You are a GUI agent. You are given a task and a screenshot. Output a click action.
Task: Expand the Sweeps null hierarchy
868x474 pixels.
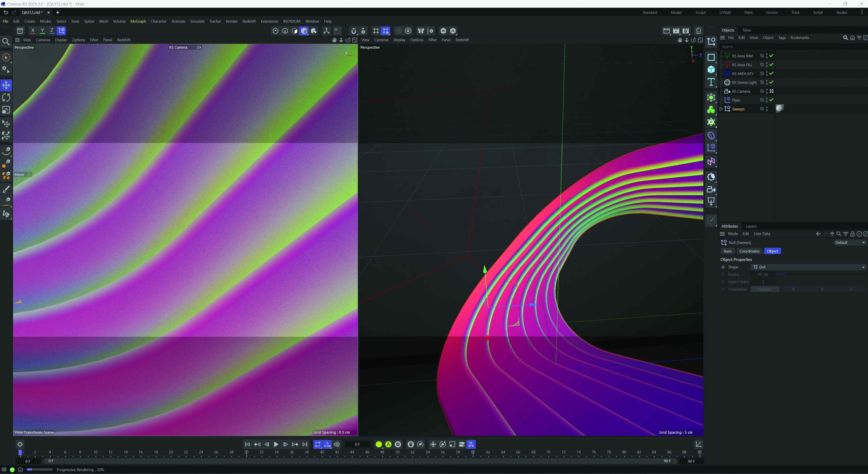(721, 109)
